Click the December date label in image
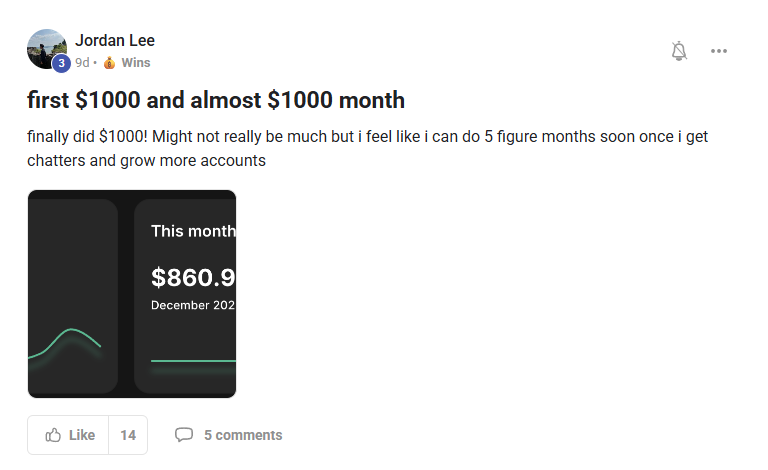Image resolution: width=768 pixels, height=470 pixels. coord(193,304)
